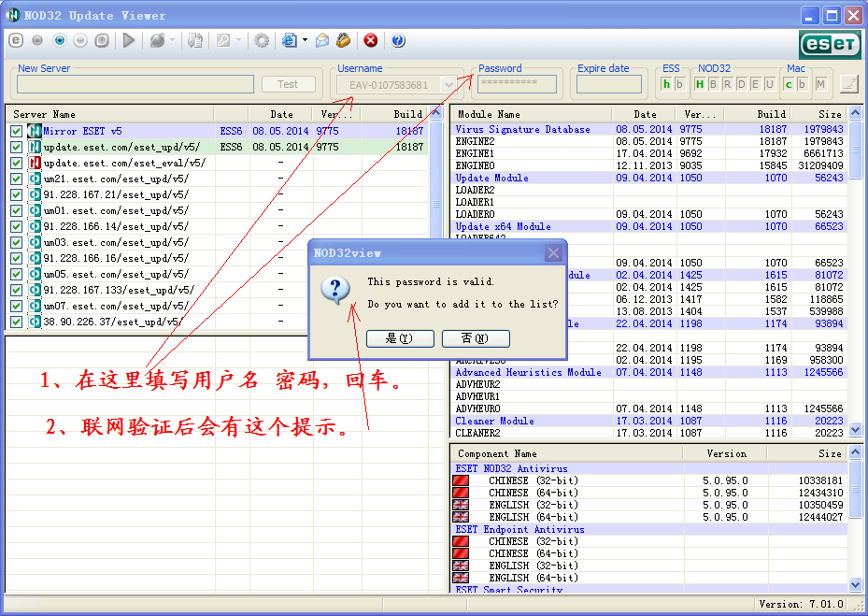Uncheck the 91.228.167.133/eset_upd/v5/ checkbox

coord(17,290)
